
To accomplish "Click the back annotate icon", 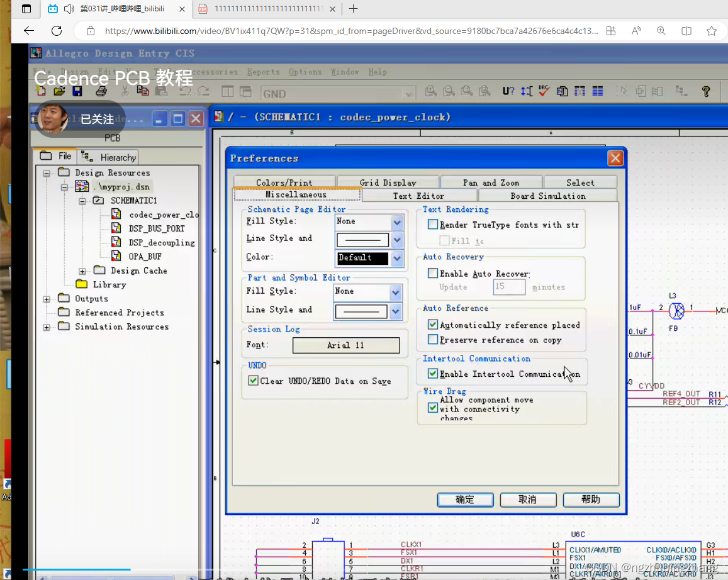I will point(527,91).
